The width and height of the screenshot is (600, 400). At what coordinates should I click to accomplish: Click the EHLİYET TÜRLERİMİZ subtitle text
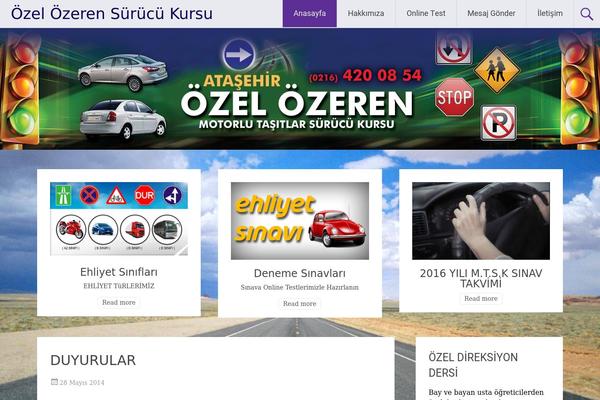point(119,286)
